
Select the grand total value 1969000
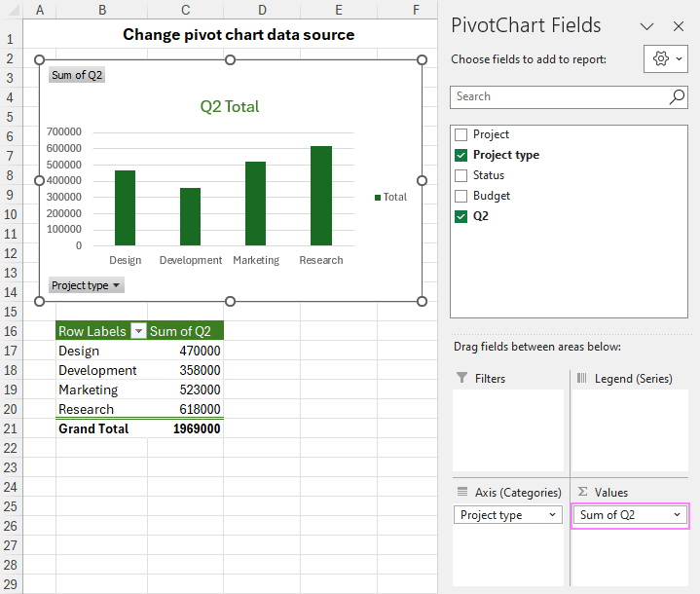(x=185, y=428)
